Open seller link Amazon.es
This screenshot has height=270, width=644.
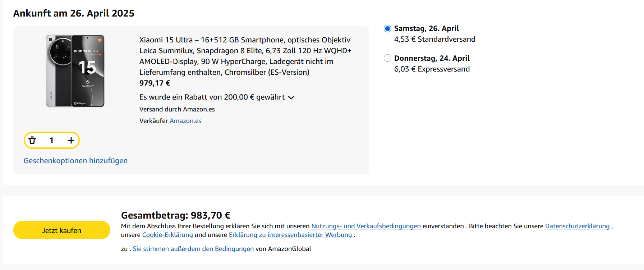click(185, 121)
